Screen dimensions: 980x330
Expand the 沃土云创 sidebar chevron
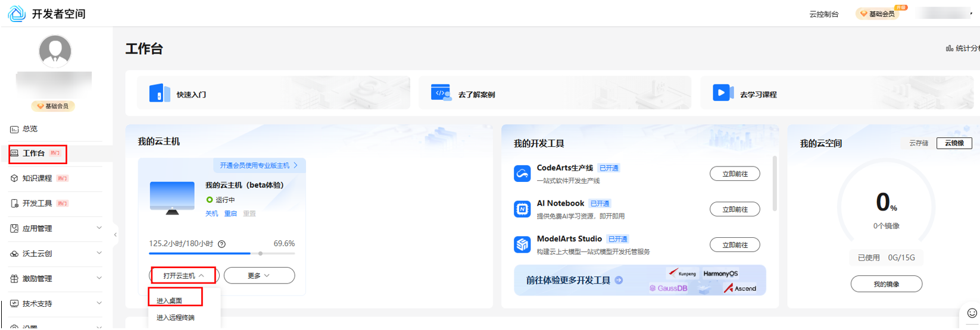[x=99, y=253]
